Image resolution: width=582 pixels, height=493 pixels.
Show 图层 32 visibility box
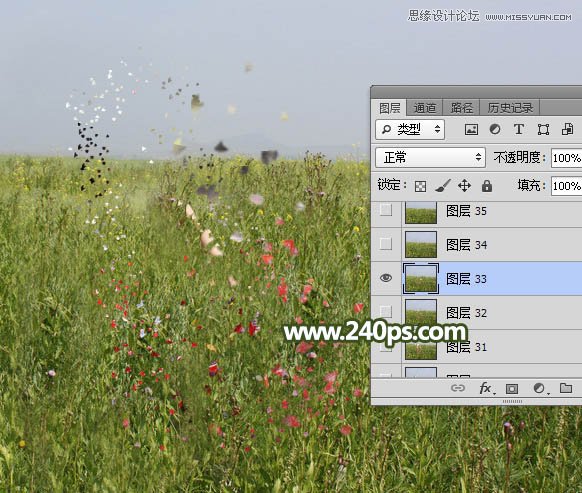click(386, 311)
